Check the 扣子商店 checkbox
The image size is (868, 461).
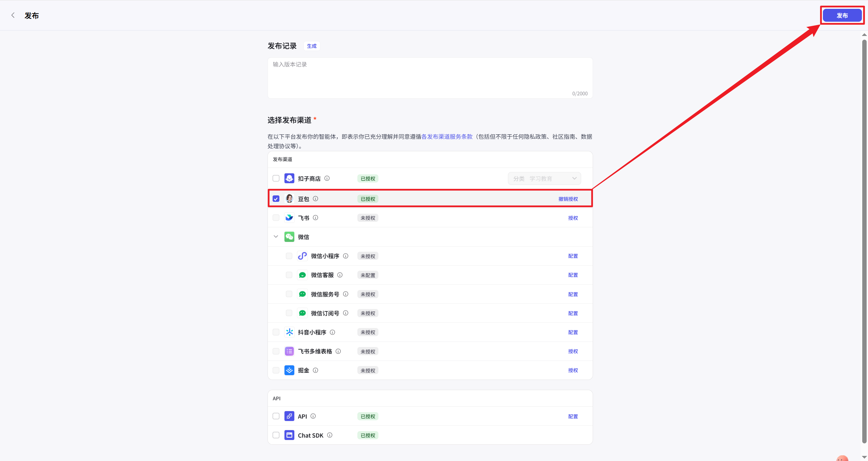(x=276, y=178)
